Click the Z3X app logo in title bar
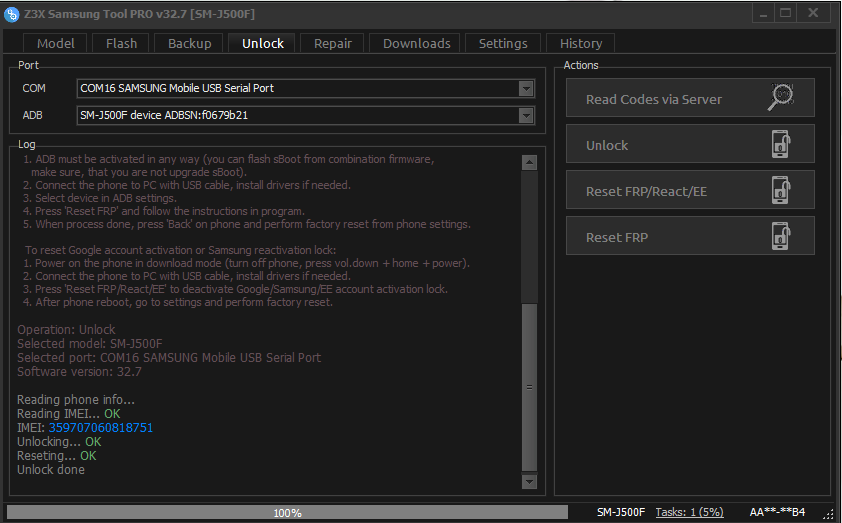 point(11,14)
